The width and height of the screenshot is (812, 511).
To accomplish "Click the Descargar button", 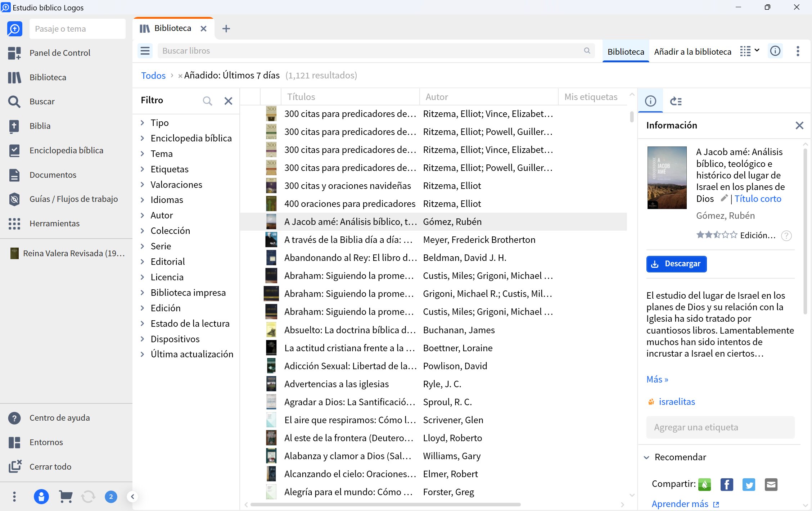I will tap(676, 264).
